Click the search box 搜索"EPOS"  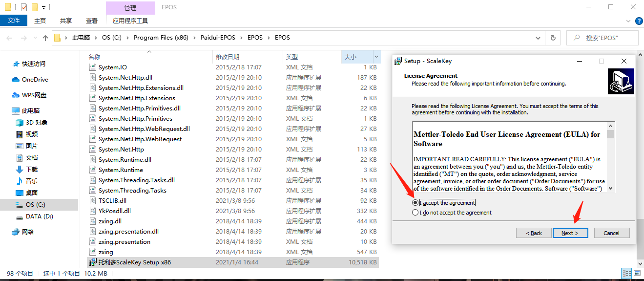click(x=602, y=38)
